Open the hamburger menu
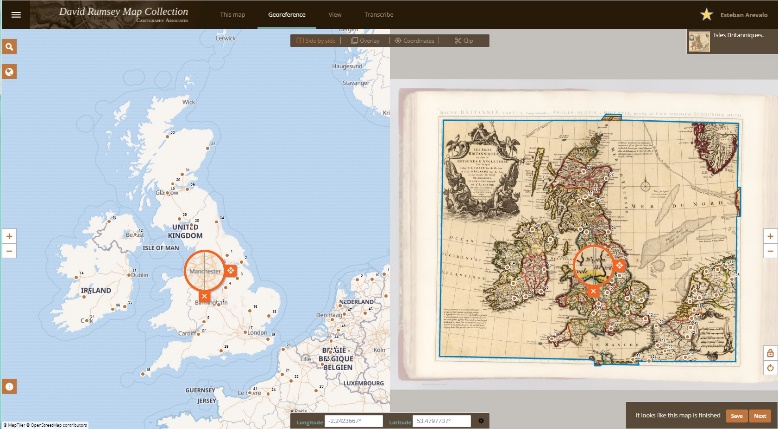The width and height of the screenshot is (778, 429). tap(15, 15)
